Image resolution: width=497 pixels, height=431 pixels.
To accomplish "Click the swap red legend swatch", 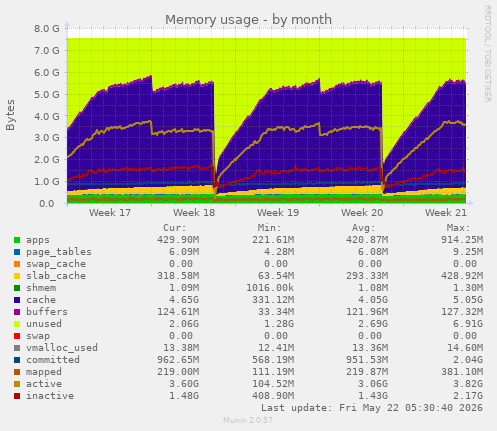I will pos(17,336).
